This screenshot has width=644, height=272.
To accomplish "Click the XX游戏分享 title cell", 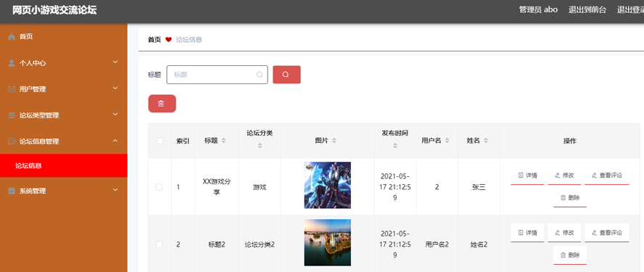I will click(x=217, y=186).
